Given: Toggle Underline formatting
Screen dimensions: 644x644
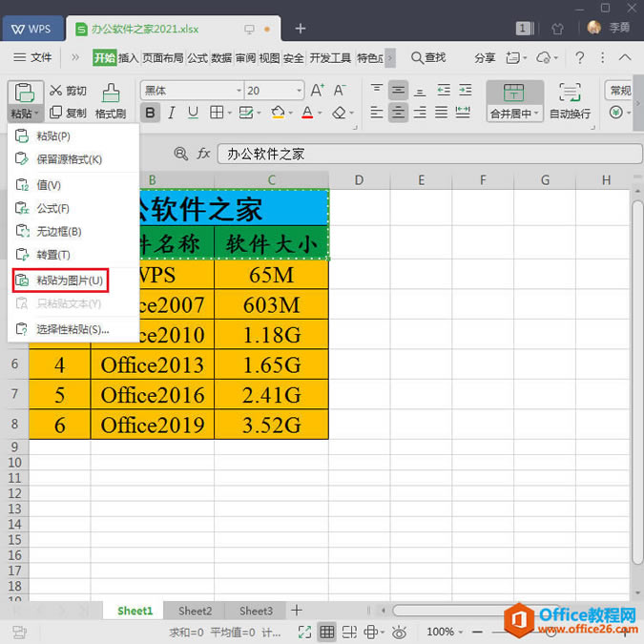Looking at the screenshot, I should pyautogui.click(x=193, y=113).
